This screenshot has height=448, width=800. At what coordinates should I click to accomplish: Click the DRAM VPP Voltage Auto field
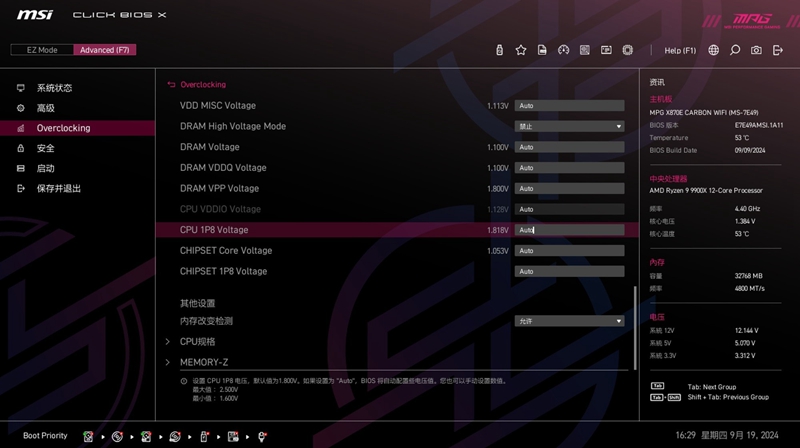coord(569,188)
